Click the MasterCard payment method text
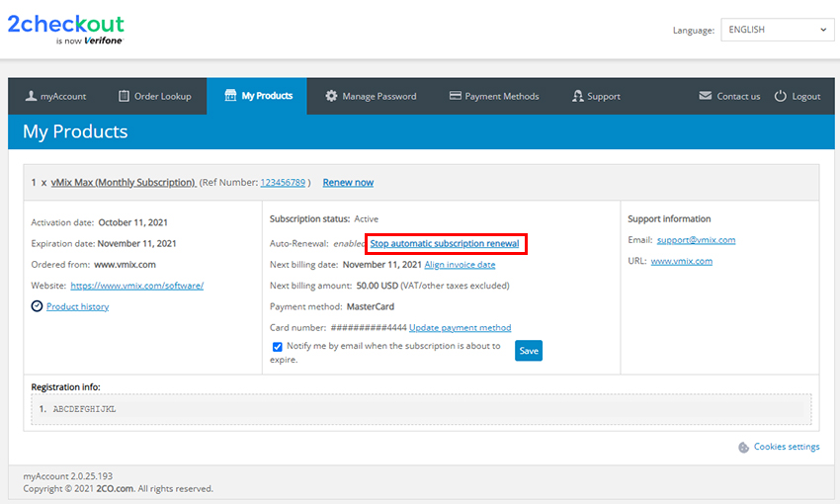 tap(371, 307)
